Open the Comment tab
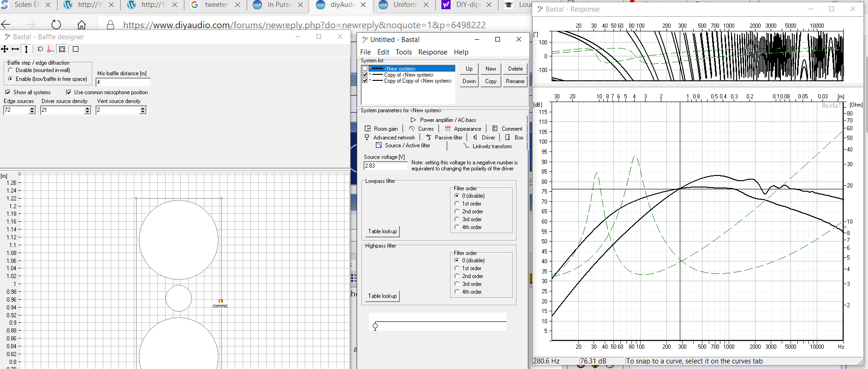868x369 pixels. [x=507, y=129]
